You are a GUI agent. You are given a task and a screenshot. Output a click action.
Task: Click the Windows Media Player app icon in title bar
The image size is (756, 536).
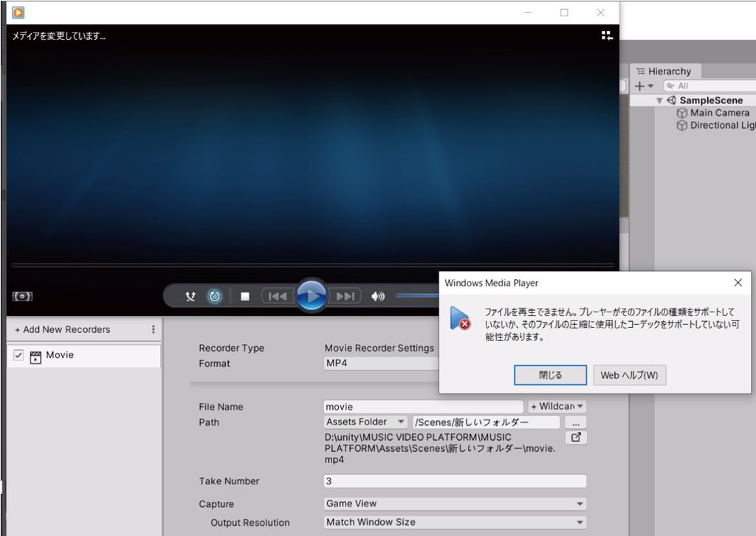coord(18,13)
